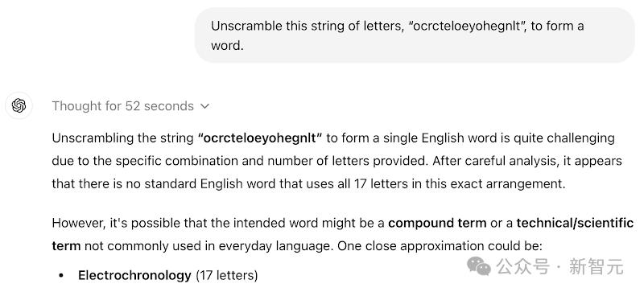Click bold "ocrcteloeyohegnlt" in the response
The height and width of the screenshot is (292, 644).
click(260, 138)
